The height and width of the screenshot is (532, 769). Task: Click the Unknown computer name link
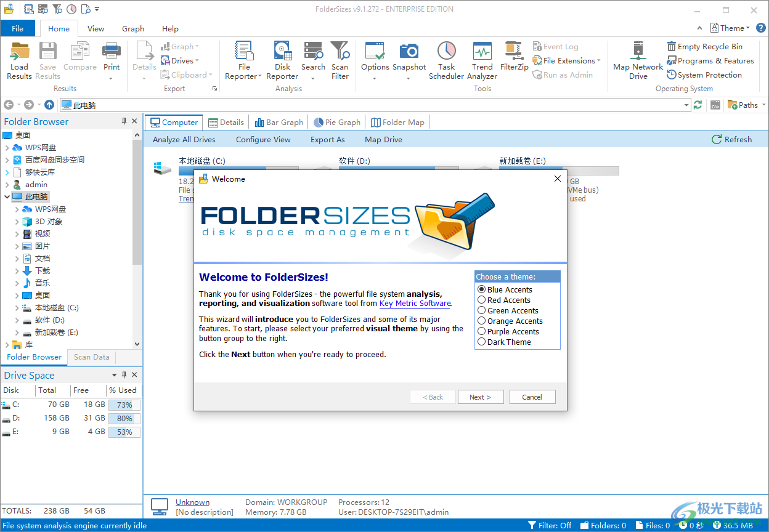(192, 502)
